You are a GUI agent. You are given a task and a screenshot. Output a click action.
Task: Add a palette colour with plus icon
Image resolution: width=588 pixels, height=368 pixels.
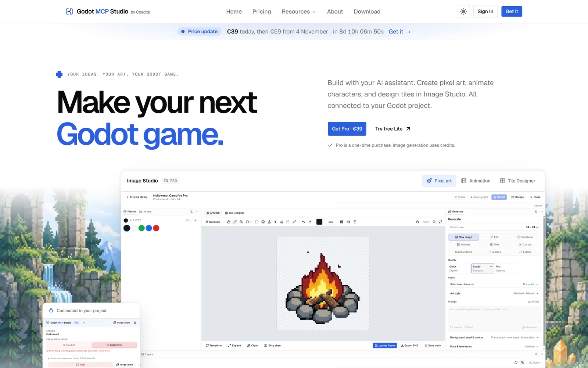point(195,220)
